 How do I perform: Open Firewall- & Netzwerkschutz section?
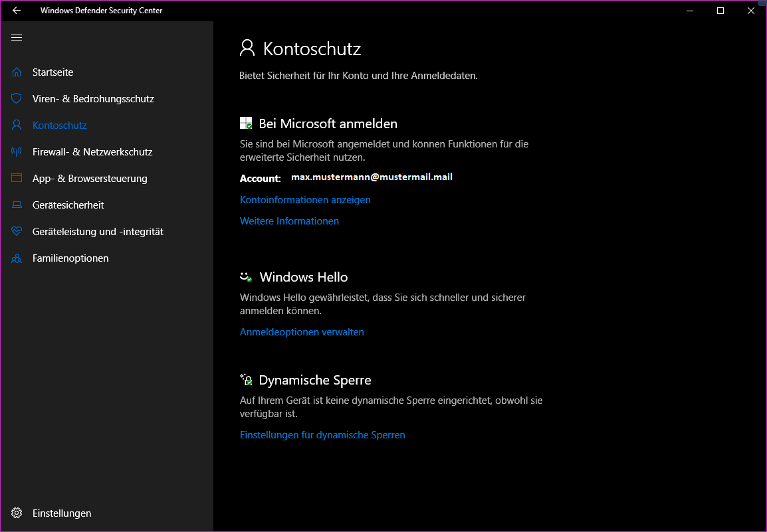click(x=92, y=151)
